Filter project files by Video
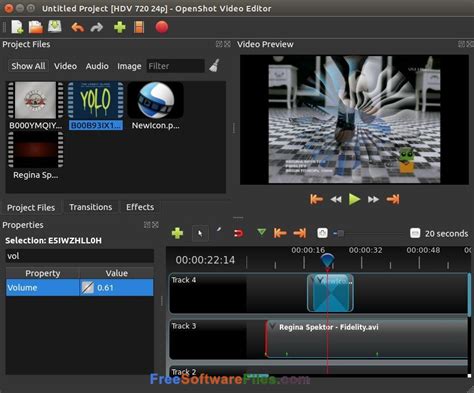This screenshot has width=474, height=393. pos(65,66)
